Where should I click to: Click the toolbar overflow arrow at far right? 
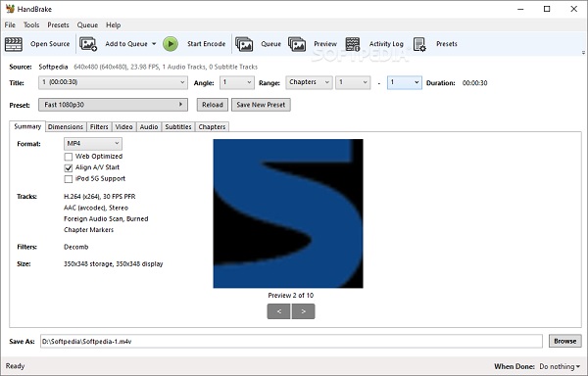583,53
